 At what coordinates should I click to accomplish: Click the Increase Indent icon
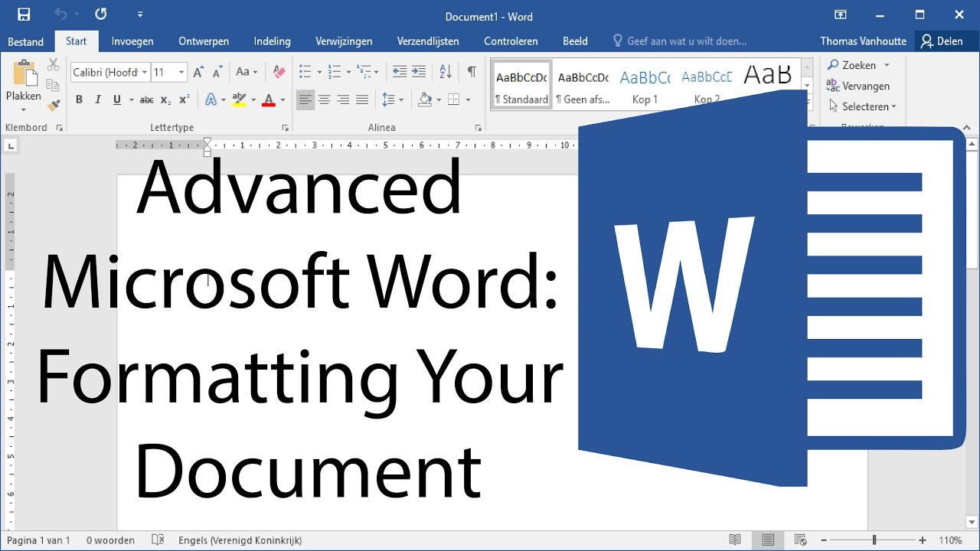[x=419, y=72]
